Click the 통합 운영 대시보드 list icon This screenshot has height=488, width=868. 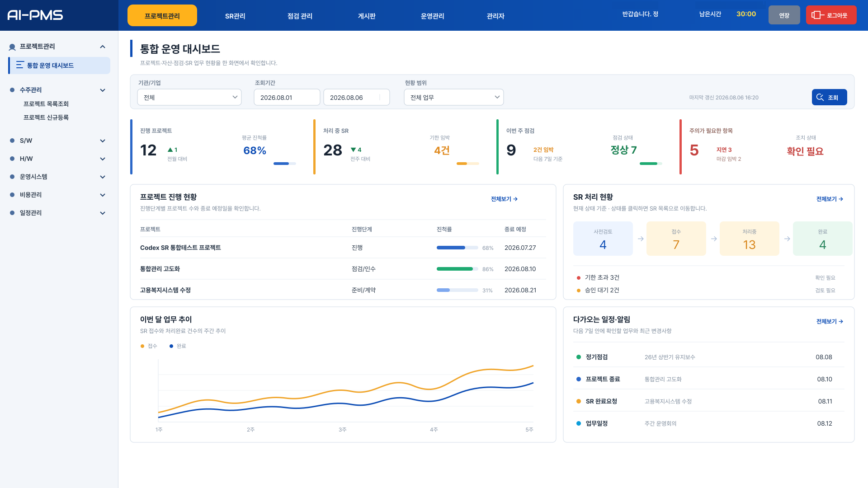20,65
